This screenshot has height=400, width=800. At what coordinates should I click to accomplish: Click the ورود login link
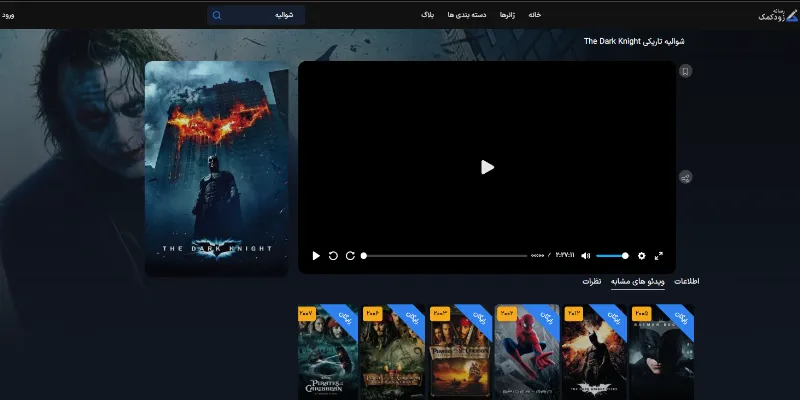pos(8,15)
